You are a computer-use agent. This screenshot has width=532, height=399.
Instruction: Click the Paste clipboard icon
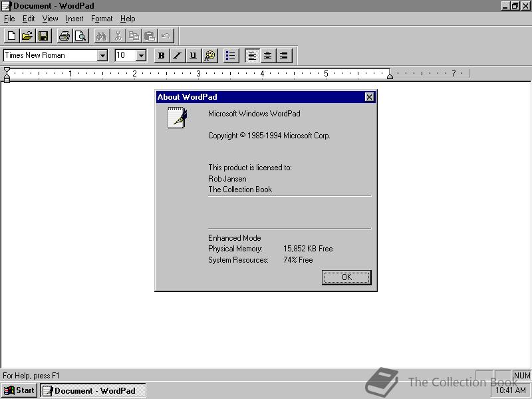[x=150, y=36]
